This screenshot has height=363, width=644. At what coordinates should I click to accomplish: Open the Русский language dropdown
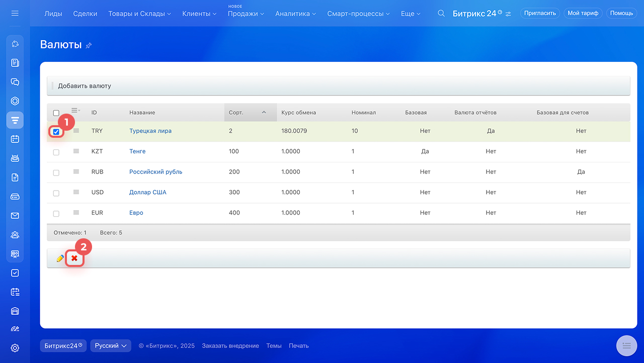pyautogui.click(x=111, y=346)
